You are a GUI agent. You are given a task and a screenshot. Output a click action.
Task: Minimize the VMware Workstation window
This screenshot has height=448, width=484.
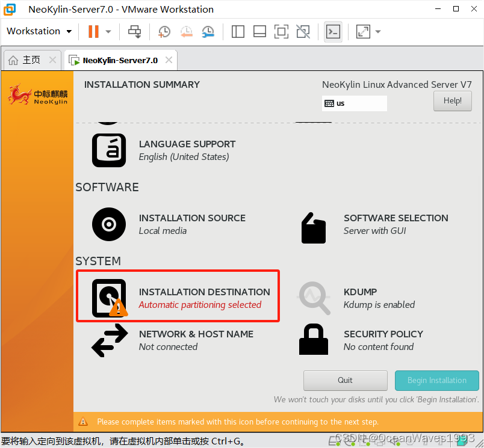pos(438,9)
